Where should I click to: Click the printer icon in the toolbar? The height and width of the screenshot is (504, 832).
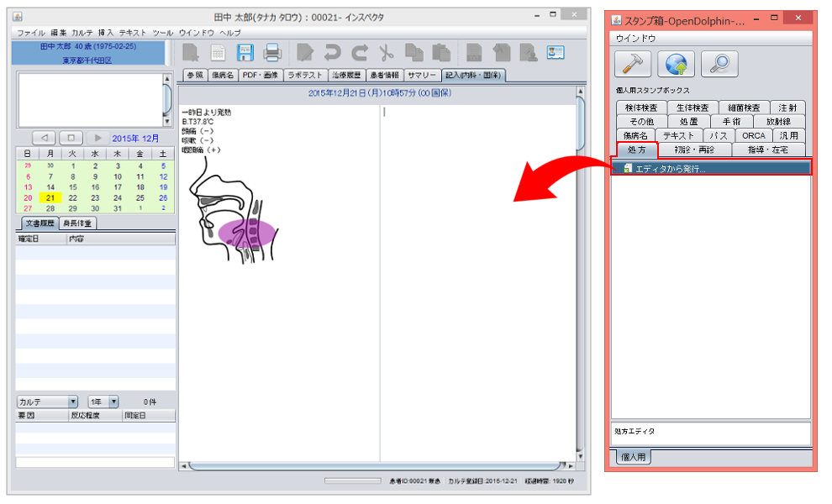(x=272, y=53)
